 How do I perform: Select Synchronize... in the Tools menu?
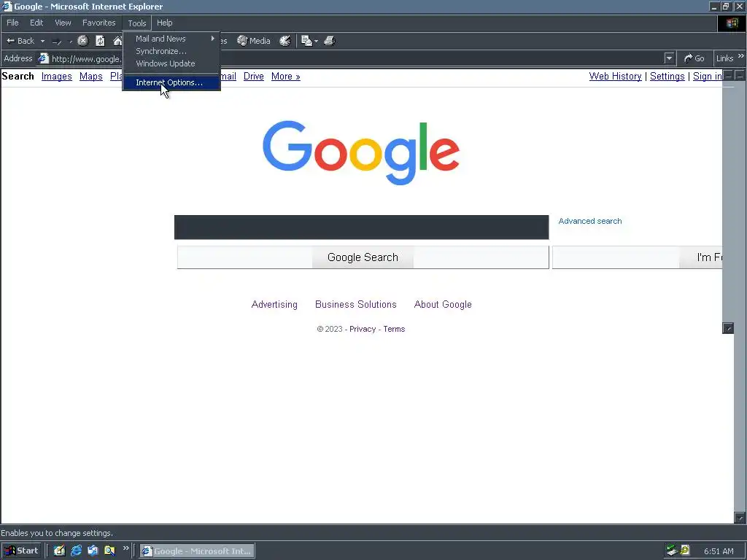(171, 51)
